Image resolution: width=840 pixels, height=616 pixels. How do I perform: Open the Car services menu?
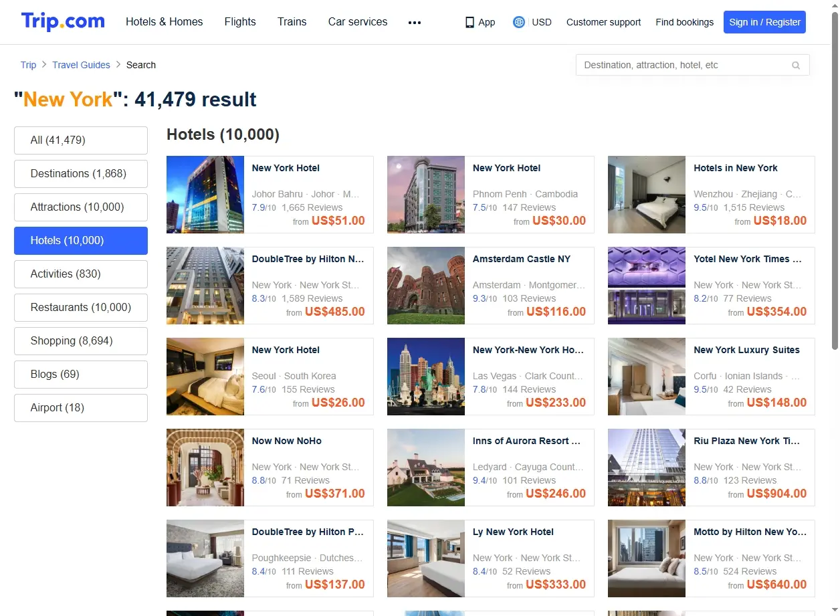pos(358,22)
